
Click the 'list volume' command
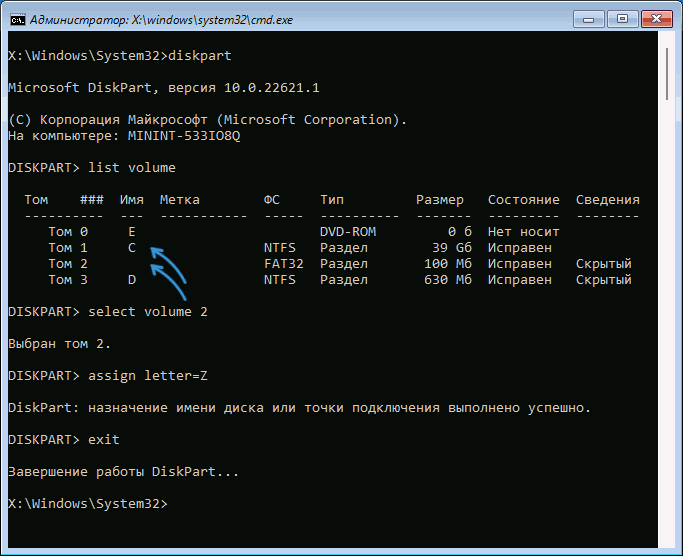(x=132, y=168)
